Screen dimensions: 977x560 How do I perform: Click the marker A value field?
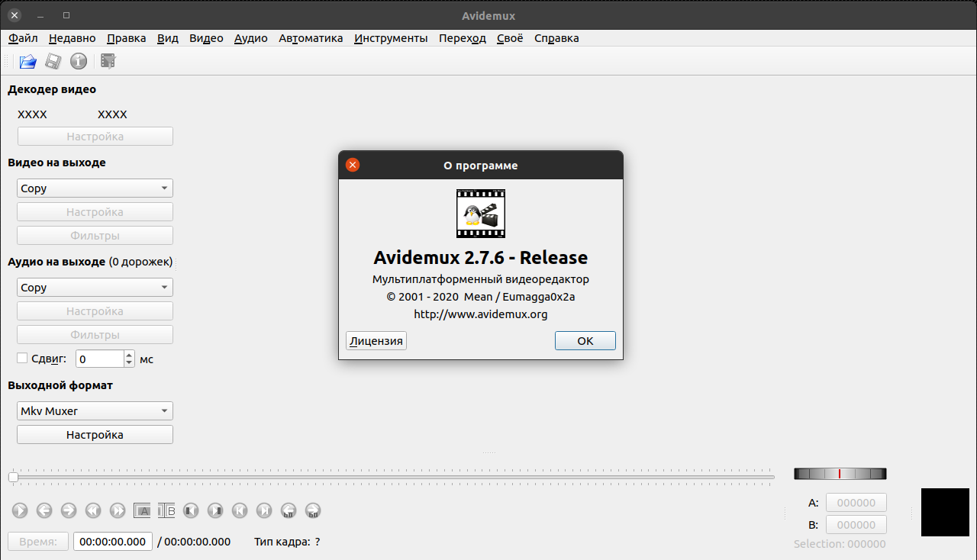(x=856, y=502)
